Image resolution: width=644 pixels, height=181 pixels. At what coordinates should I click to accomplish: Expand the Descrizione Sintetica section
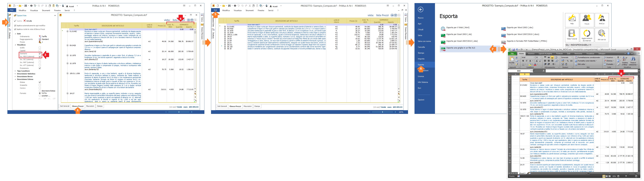pyautogui.click(x=15, y=74)
